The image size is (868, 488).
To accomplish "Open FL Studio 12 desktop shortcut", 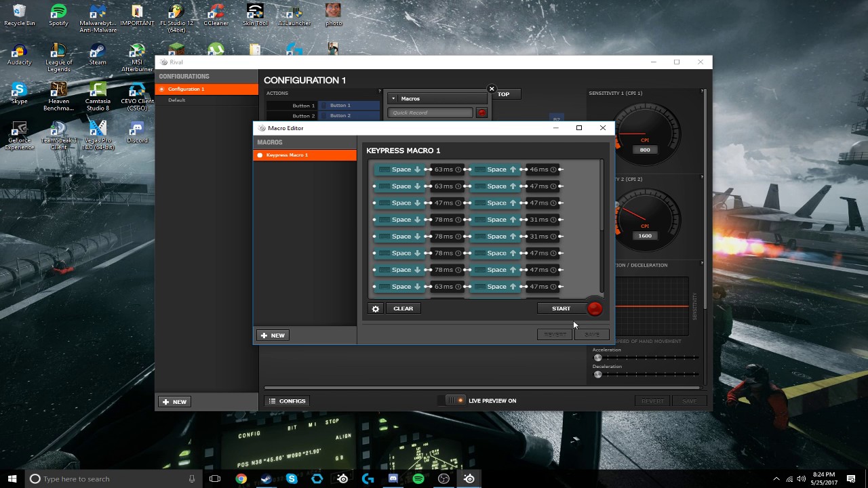I will pos(176,18).
